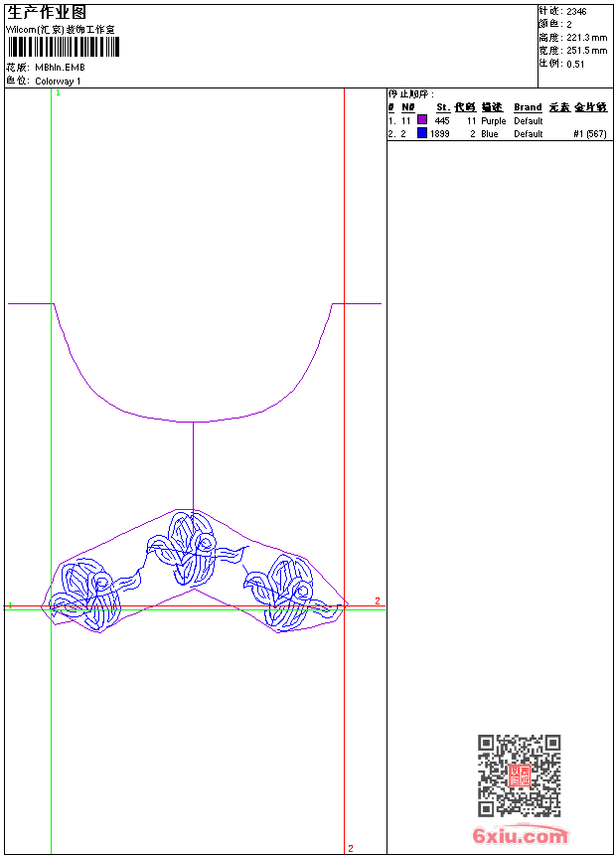The image size is (616, 855).
Task: Click the barcode under the worksheet title
Action: 64,47
